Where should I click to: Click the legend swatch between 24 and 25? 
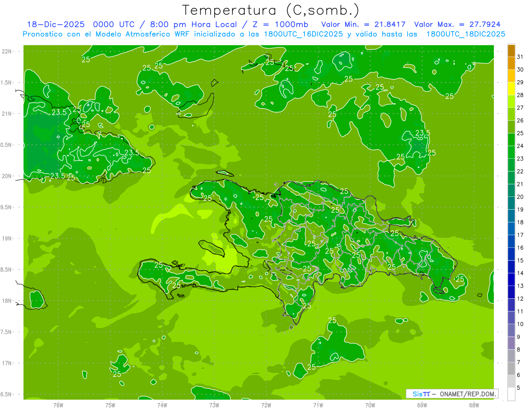(511, 140)
